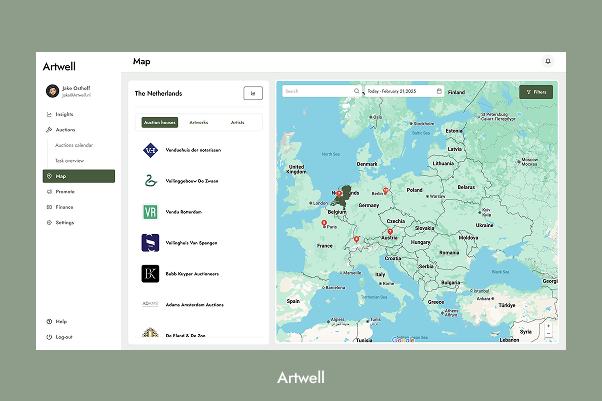
Task: Click the search magnifier icon on the map
Action: click(356, 91)
